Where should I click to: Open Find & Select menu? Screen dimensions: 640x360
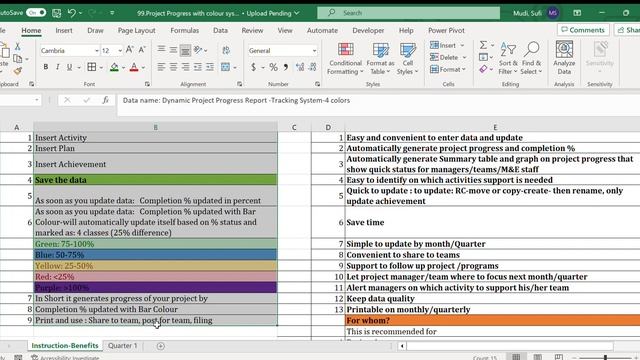click(531, 59)
